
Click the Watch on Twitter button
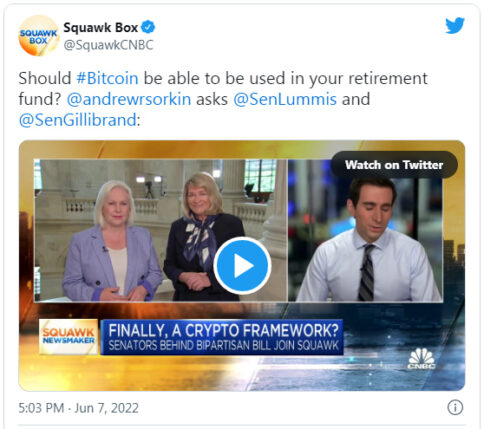click(x=394, y=165)
